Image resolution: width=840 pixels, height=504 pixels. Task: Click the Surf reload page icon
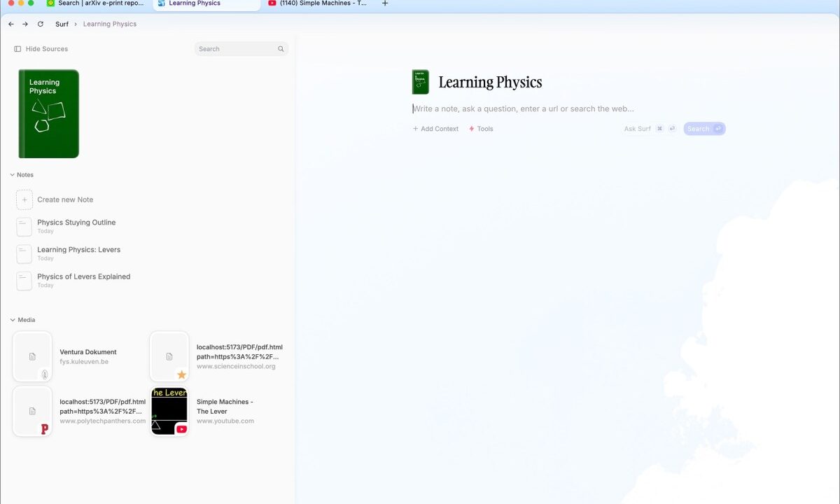coord(41,24)
